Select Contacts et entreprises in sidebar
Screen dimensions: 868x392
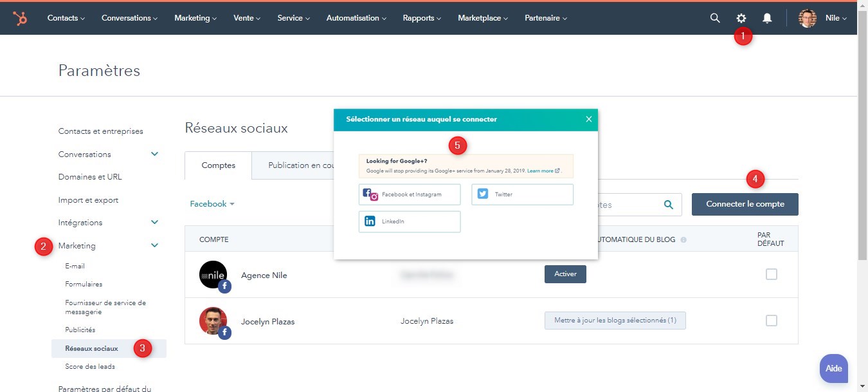coord(101,131)
